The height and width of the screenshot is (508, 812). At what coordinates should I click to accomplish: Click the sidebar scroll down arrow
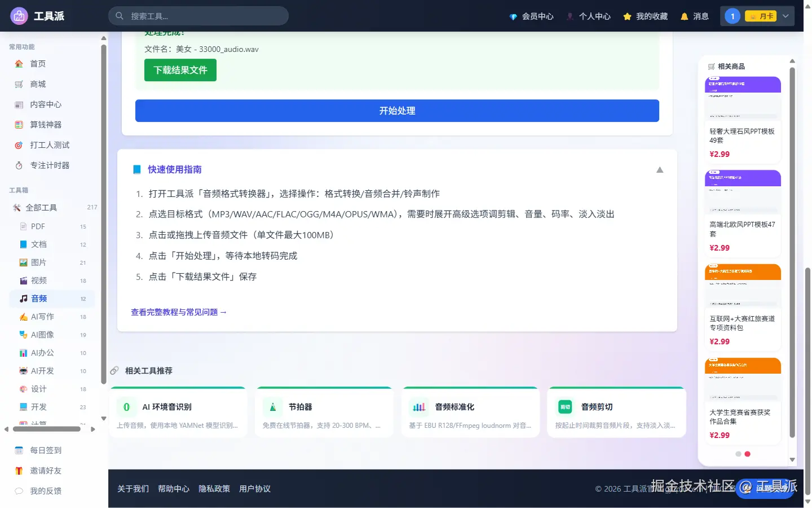[x=104, y=419]
